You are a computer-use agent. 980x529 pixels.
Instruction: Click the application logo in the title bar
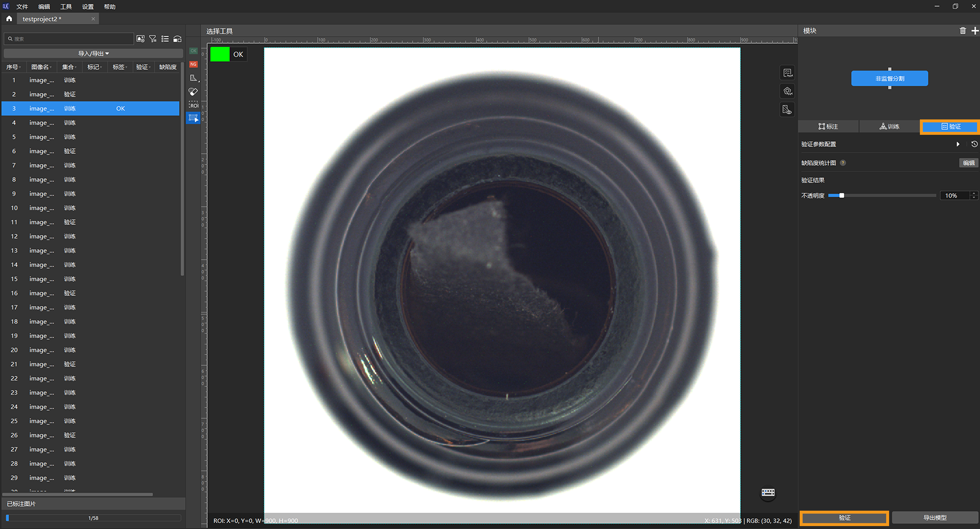6,6
